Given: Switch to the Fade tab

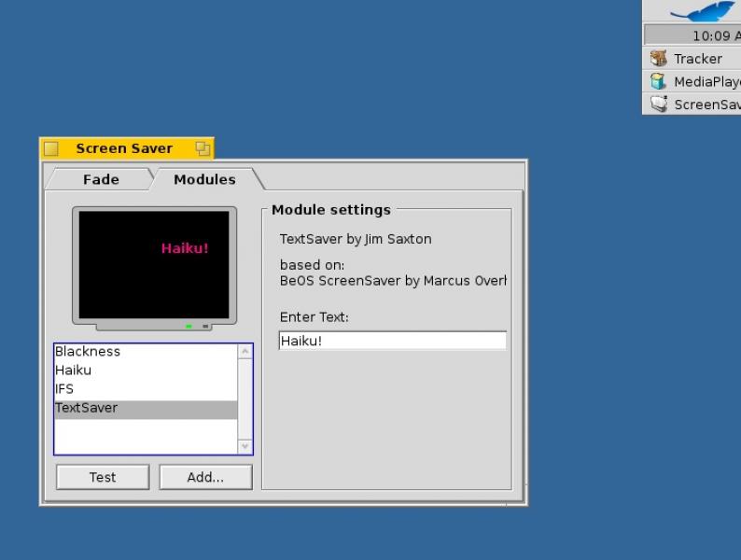Looking at the screenshot, I should pyautogui.click(x=101, y=179).
